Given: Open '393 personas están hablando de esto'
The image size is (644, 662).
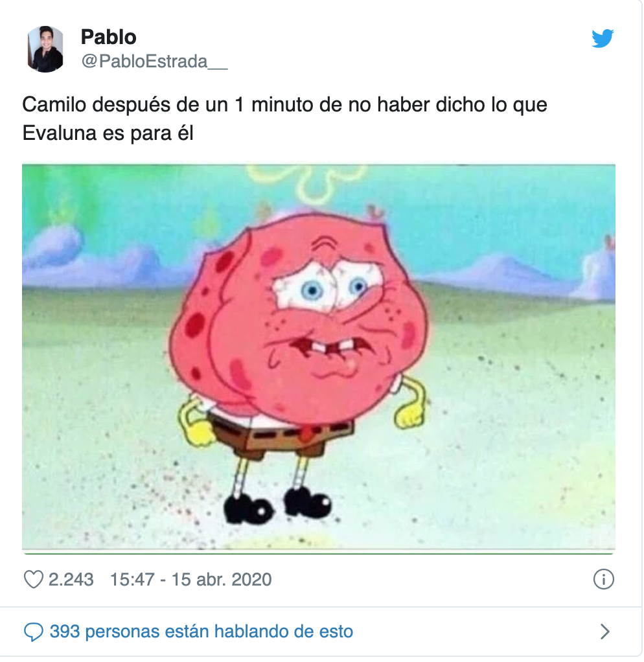Looking at the screenshot, I should [x=201, y=632].
